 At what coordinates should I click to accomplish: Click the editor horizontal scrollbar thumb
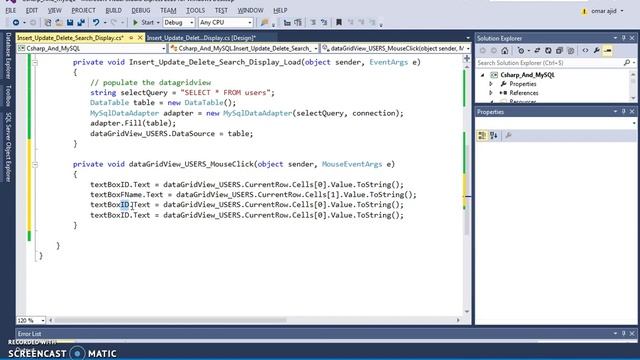pyautogui.click(x=170, y=320)
